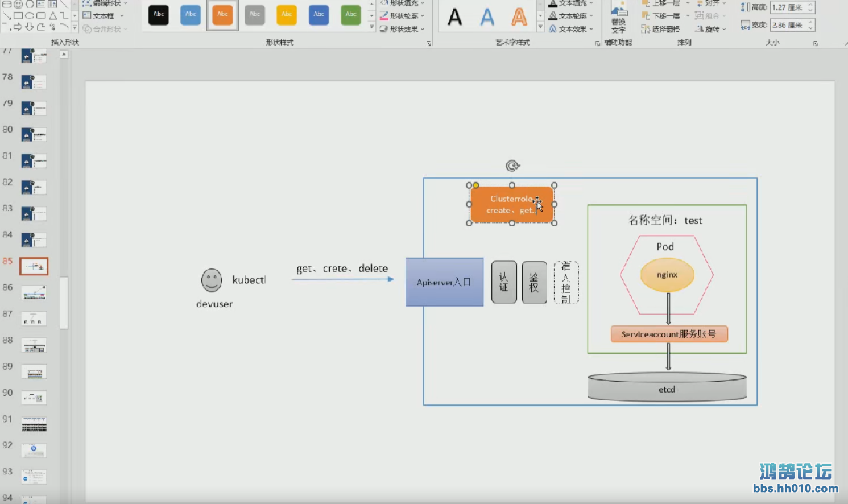Open slide 93 thumbnail
The height and width of the screenshot is (504, 848).
tap(34, 477)
